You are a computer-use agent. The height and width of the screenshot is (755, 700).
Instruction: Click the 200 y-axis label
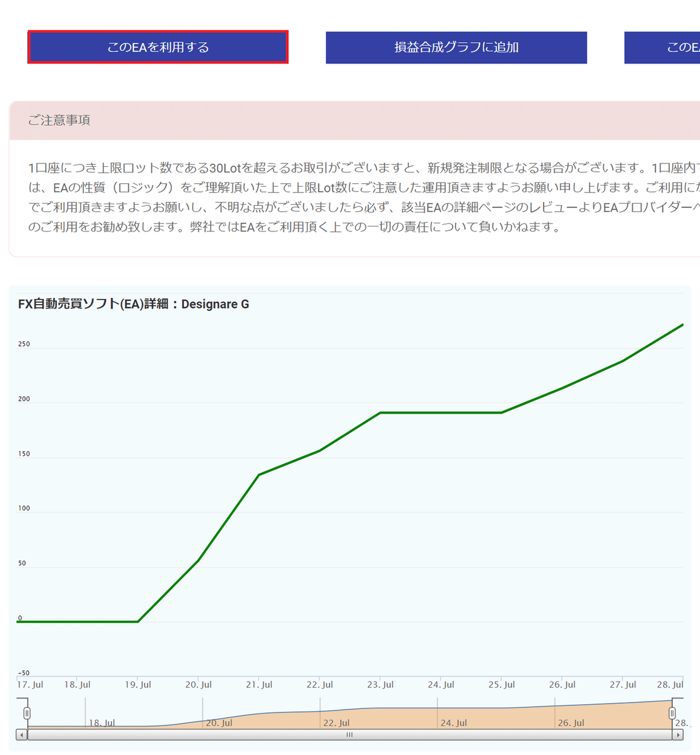coord(24,399)
